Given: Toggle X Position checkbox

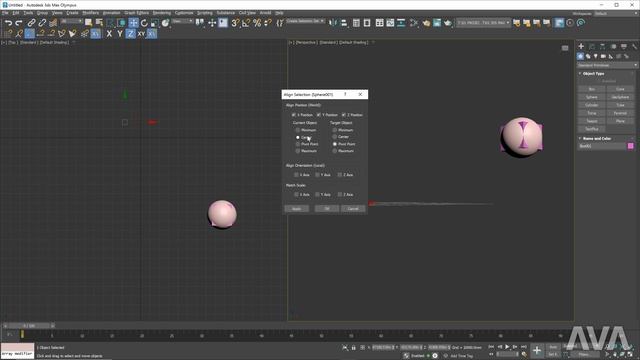Looking at the screenshot, I should 294,115.
